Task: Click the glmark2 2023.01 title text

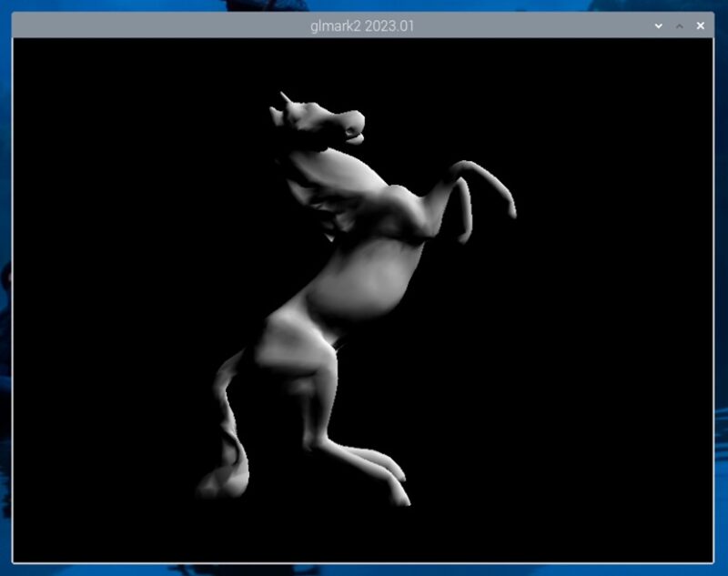Action: pyautogui.click(x=362, y=25)
